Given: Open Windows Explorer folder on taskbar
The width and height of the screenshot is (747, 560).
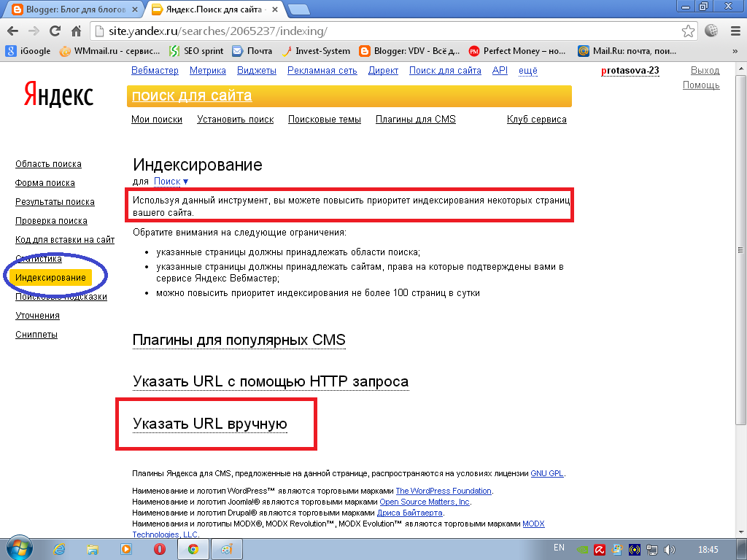Looking at the screenshot, I should [92, 549].
